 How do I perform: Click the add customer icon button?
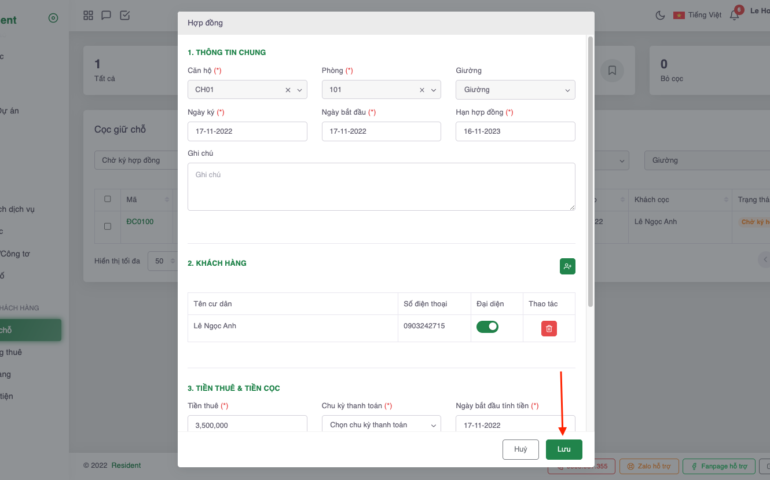[567, 266]
